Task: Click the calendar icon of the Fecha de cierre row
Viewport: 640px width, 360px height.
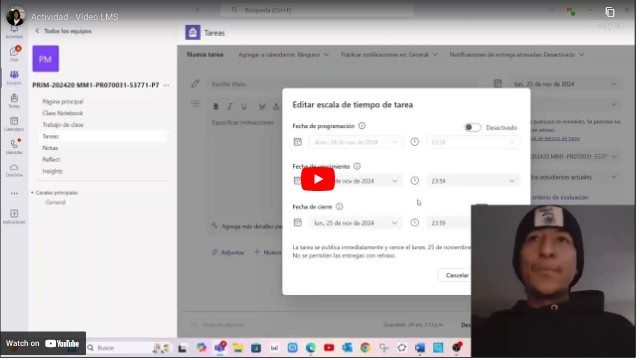Action: click(x=298, y=222)
